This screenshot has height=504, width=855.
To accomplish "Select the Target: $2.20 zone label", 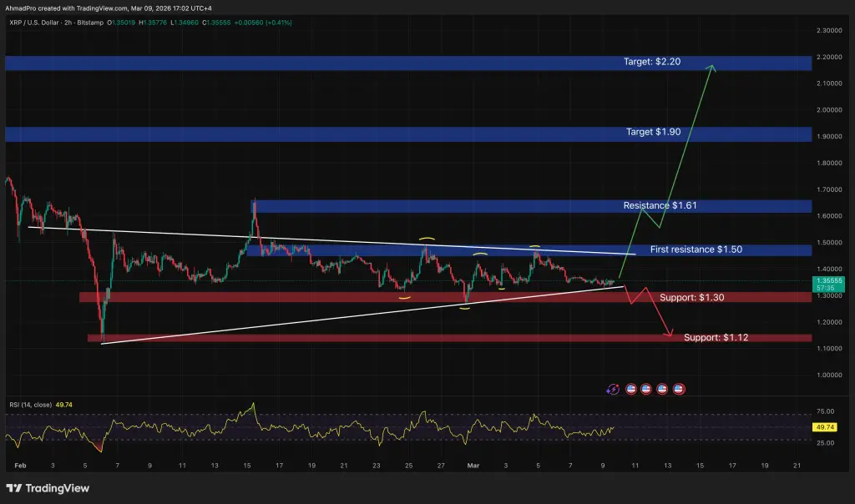I will (x=651, y=61).
